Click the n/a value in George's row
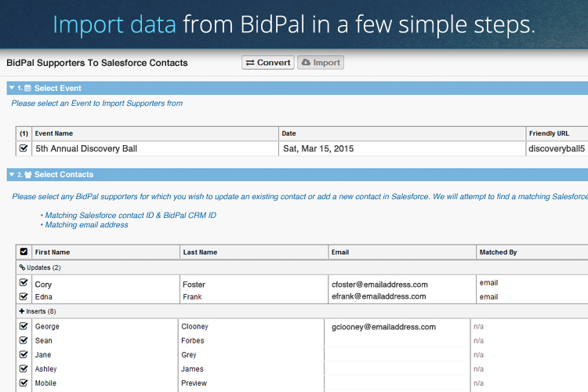 click(478, 326)
